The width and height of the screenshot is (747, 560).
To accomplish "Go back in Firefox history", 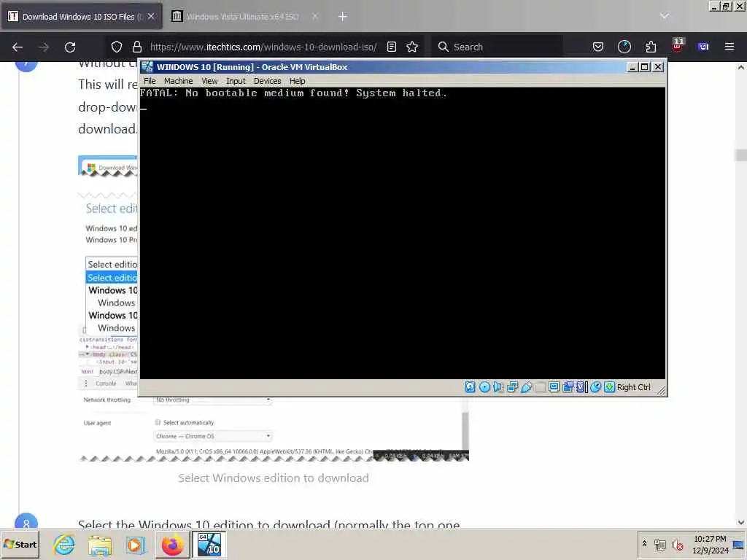I will [18, 47].
